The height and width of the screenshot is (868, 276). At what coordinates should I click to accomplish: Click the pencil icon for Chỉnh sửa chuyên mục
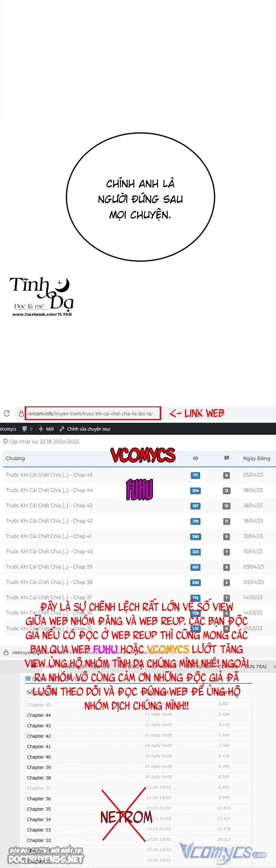(x=62, y=429)
